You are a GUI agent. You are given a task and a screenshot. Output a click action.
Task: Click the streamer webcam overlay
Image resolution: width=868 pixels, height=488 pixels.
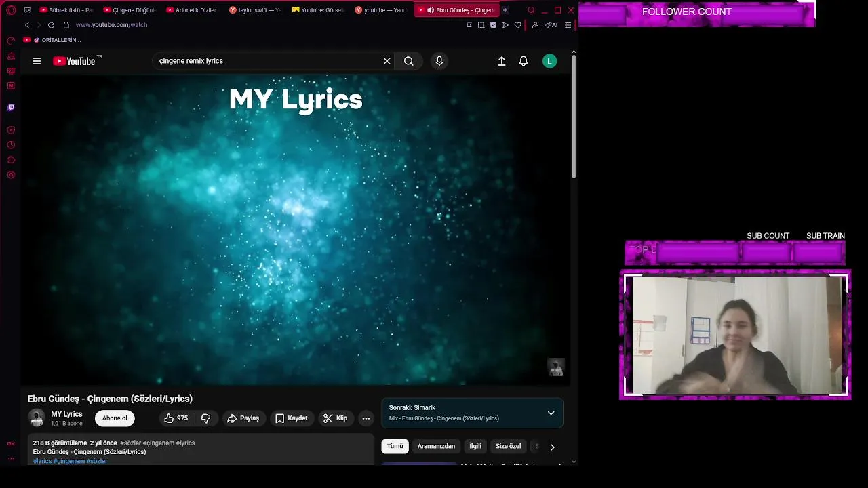click(735, 335)
